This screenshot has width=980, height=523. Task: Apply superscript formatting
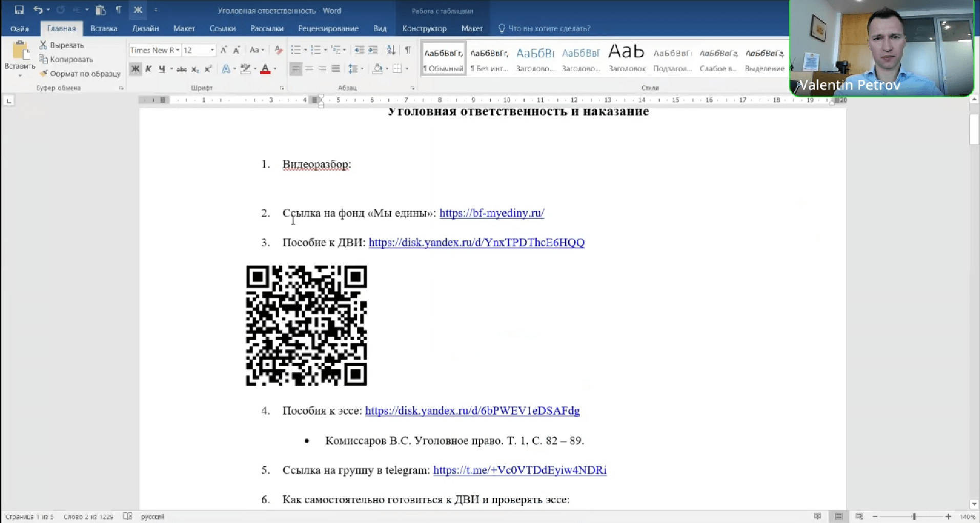207,69
